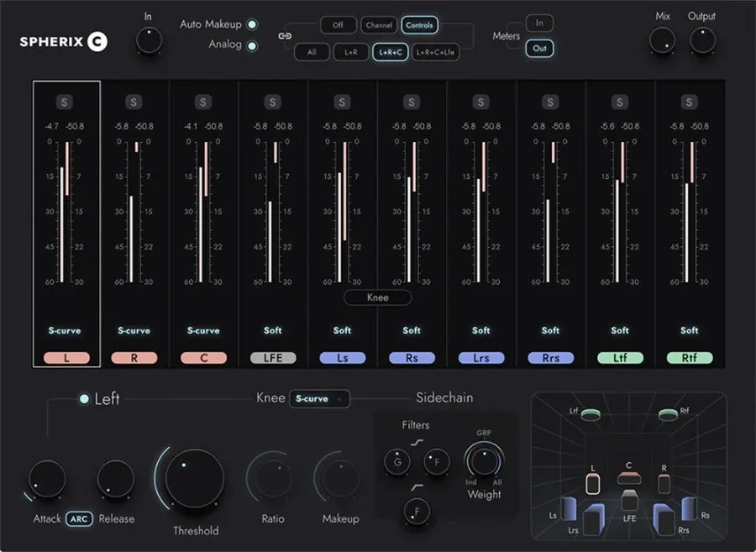The width and height of the screenshot is (756, 552).
Task: Click the sidechain filter G gain knob
Action: click(x=396, y=461)
